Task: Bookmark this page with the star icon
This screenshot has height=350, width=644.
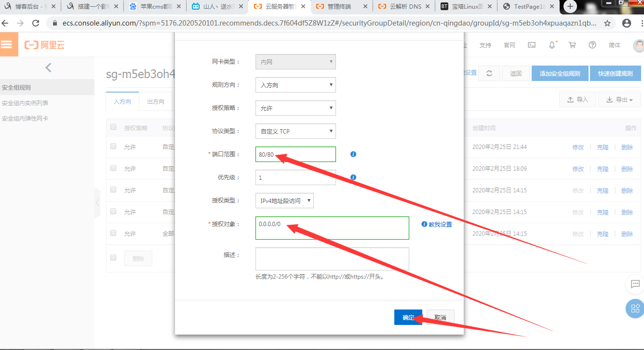Action: [607, 23]
